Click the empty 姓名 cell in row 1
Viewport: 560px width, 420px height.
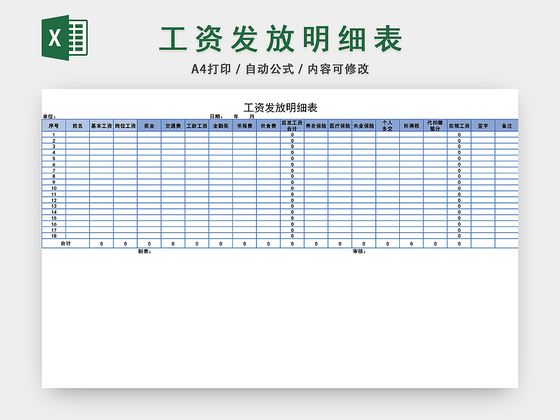click(78, 135)
